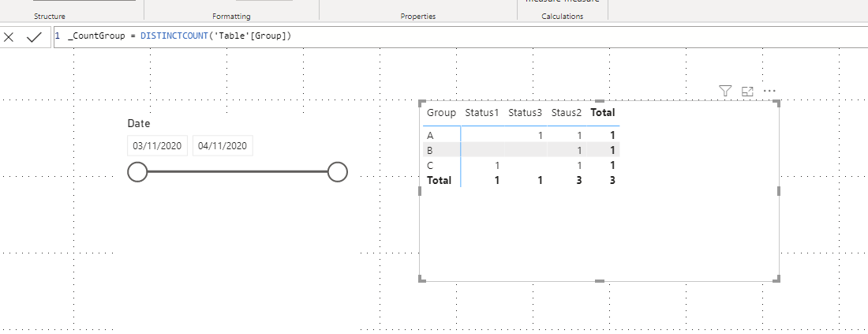Commit the formula with checkmark icon

click(34, 37)
